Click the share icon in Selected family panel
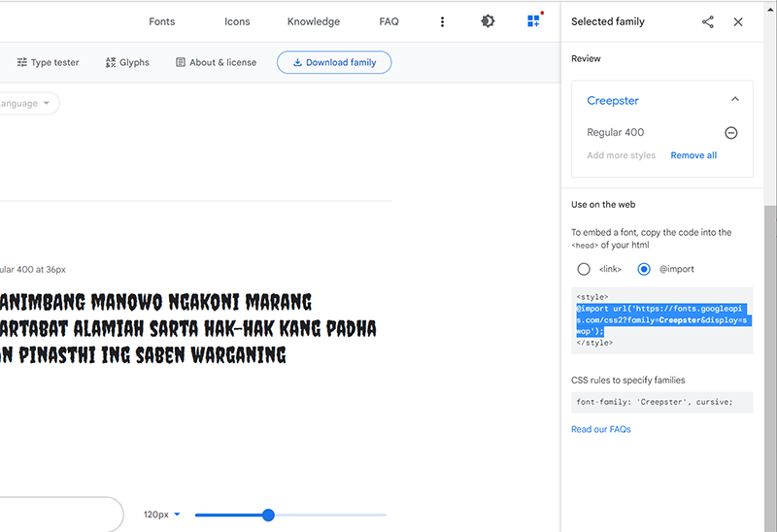Image resolution: width=777 pixels, height=532 pixels. 708,21
